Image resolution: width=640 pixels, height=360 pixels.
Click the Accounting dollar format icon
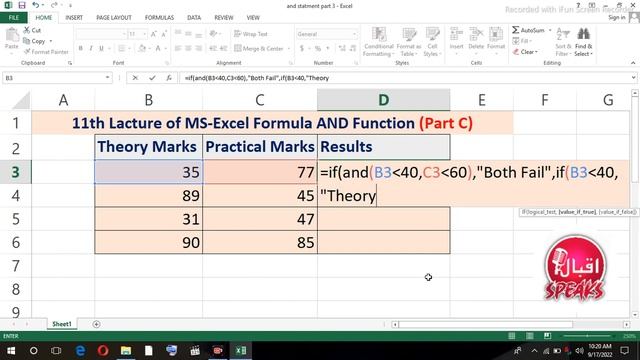[302, 49]
